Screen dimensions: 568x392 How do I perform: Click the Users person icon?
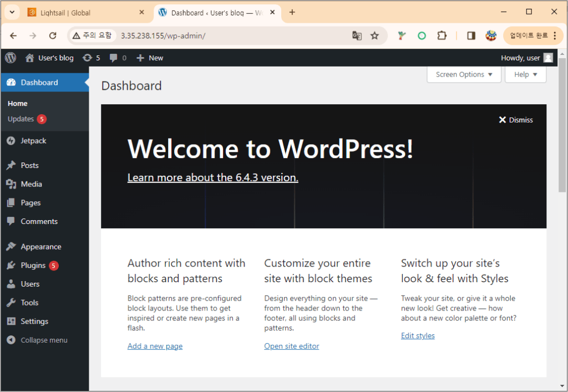(11, 284)
